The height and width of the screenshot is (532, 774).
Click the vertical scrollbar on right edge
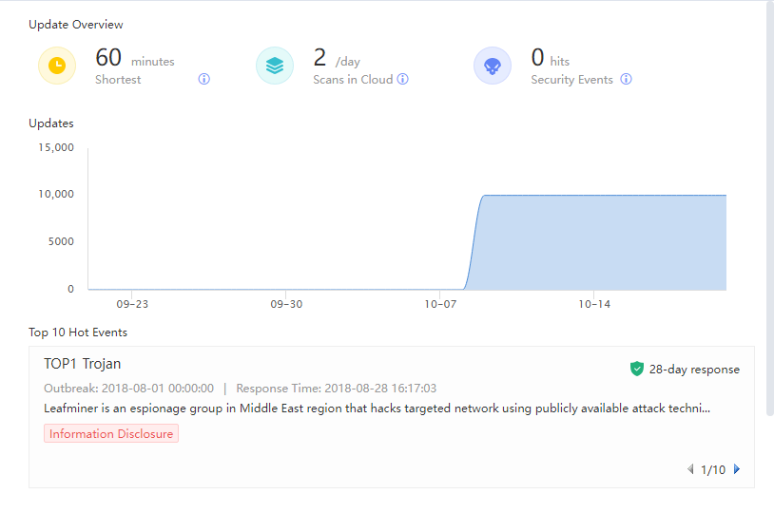click(x=768, y=209)
